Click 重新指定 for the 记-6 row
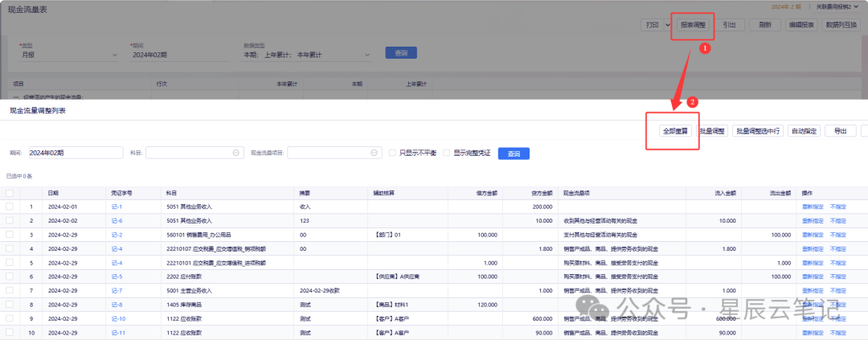This screenshot has height=344, width=868. (x=813, y=220)
